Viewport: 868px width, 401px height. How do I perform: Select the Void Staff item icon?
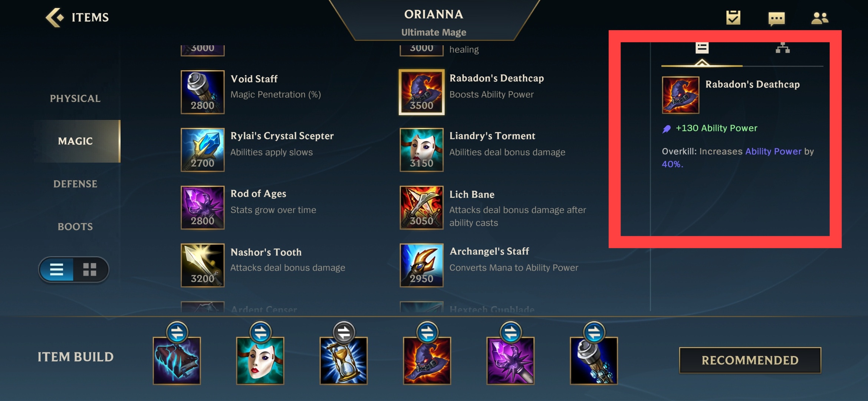point(203,92)
